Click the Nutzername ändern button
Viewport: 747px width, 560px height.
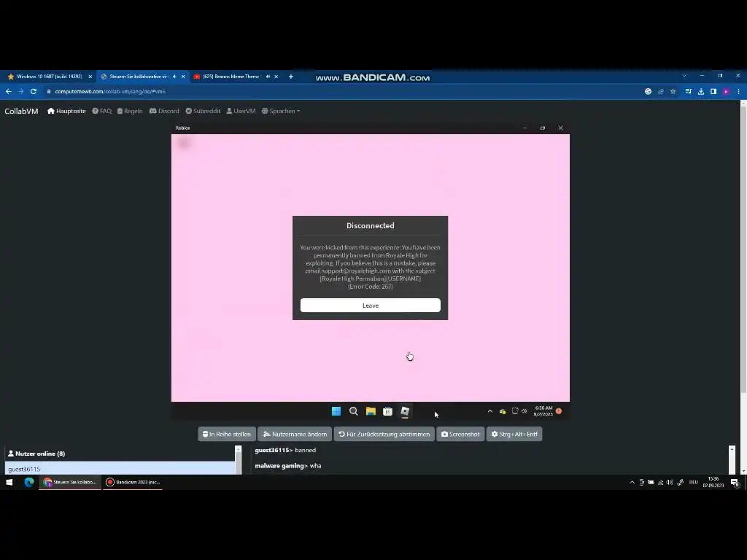click(x=295, y=434)
